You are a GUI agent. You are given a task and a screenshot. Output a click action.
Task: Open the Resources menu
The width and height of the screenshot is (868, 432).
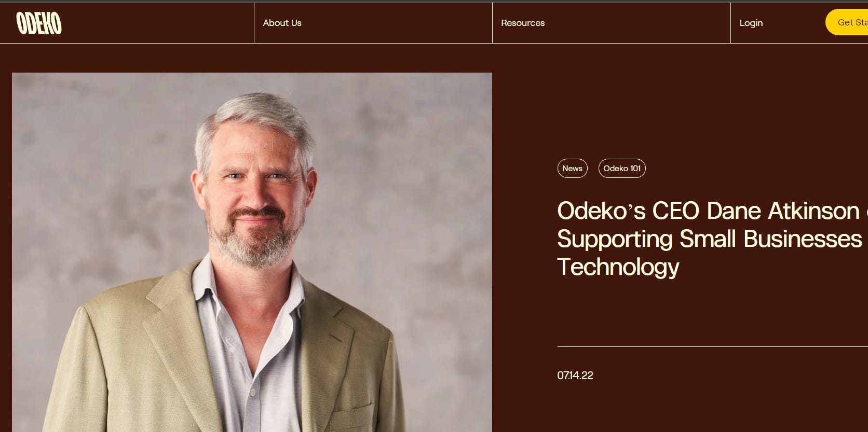click(x=523, y=23)
